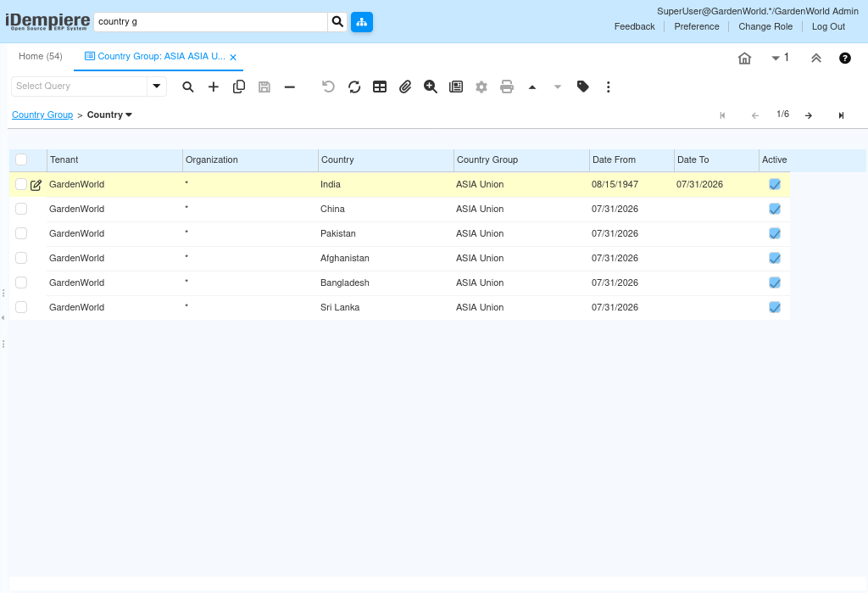Viewport: 868px width, 593px height.
Task: Collapse header with double chevron up
Action: pos(816,59)
